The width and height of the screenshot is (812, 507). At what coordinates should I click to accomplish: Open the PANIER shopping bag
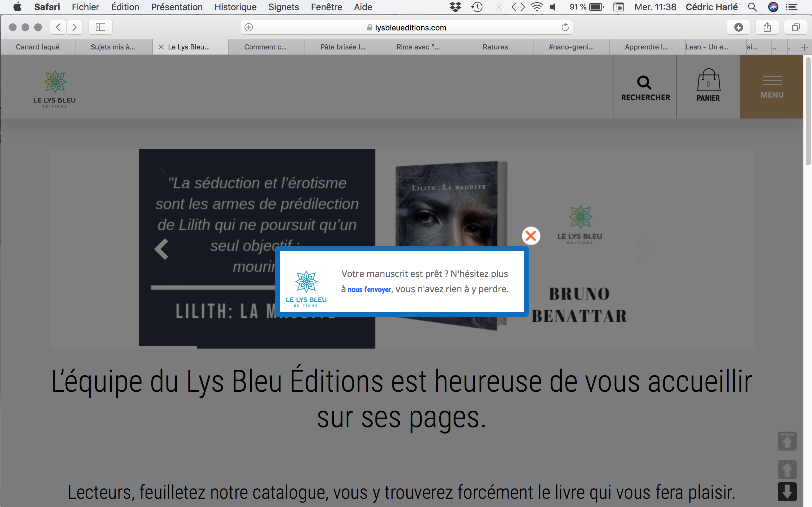coord(708,86)
